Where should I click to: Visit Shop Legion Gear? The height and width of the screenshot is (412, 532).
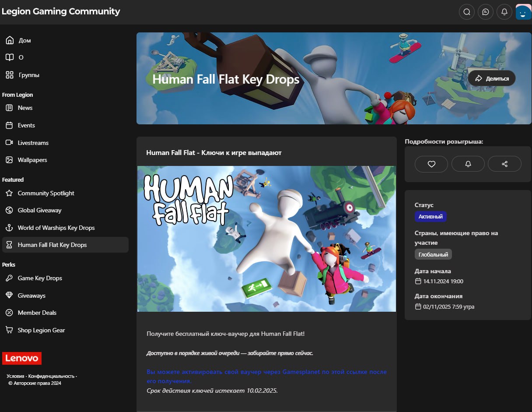pos(41,330)
